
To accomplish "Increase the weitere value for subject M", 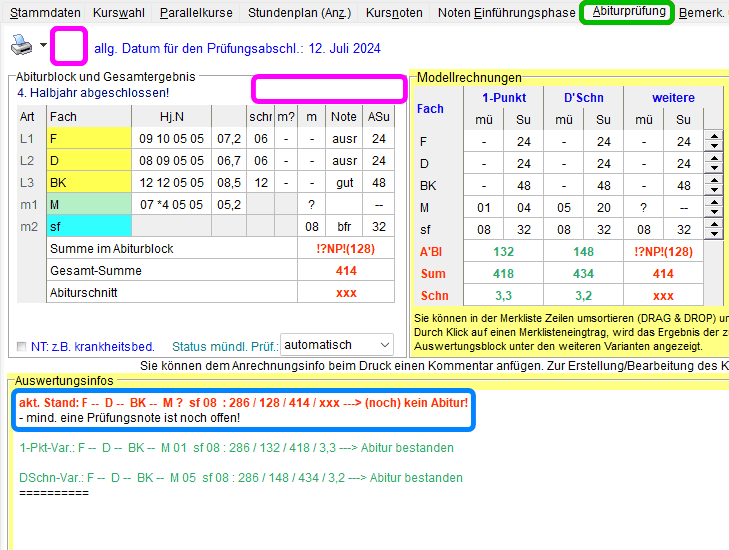I will click(714, 203).
